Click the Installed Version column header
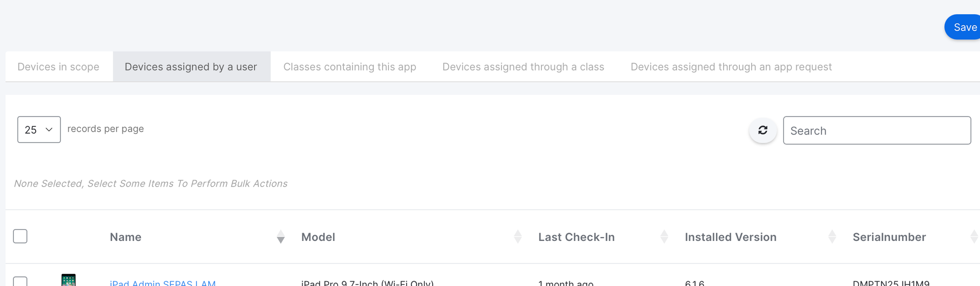Viewport: 980px width, 286px height. tap(730, 238)
